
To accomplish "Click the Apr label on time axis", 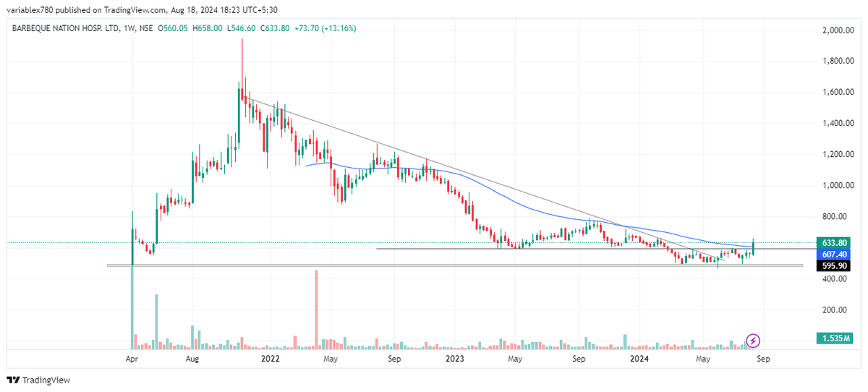I will coord(132,358).
